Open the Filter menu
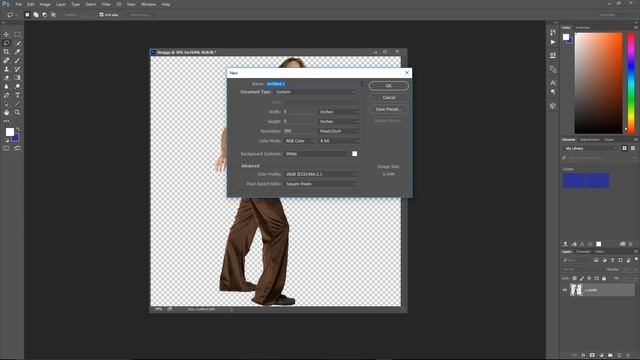640x360 pixels. (x=106, y=4)
